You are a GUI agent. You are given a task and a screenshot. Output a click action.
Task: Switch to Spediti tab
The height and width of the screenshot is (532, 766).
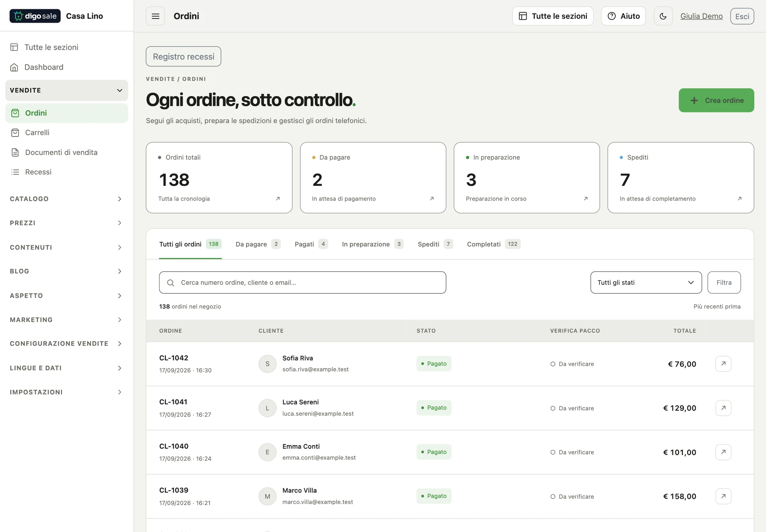tap(435, 244)
